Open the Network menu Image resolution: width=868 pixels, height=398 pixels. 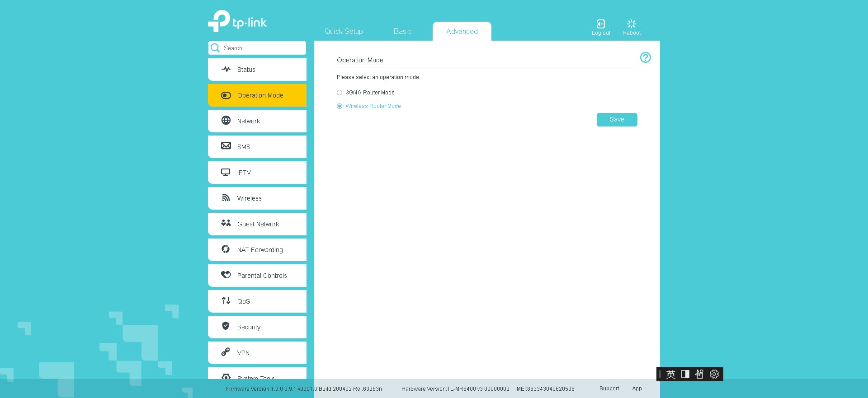257,121
